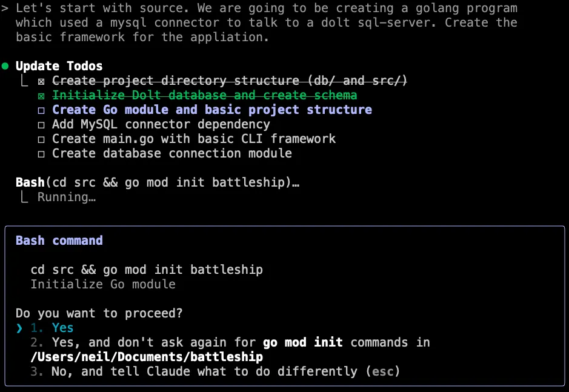Check the Create main.go todo box

(x=41, y=139)
